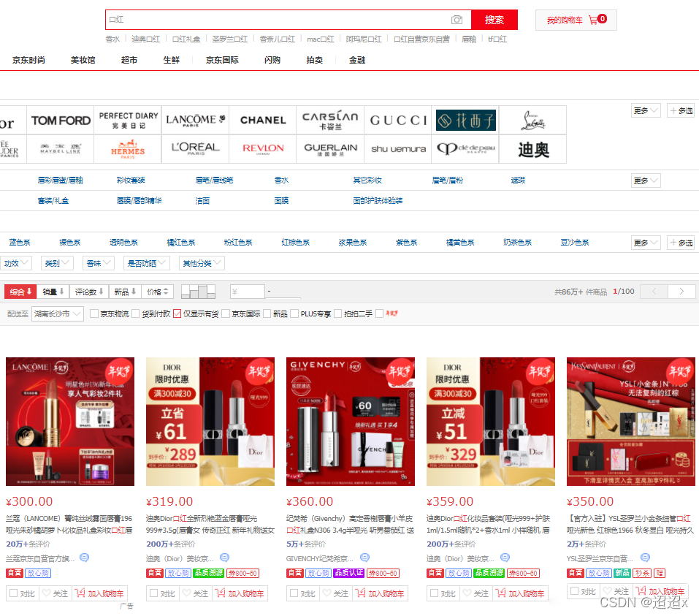Select the clé de peau brand logo
699x616 pixels.
[x=465, y=149]
